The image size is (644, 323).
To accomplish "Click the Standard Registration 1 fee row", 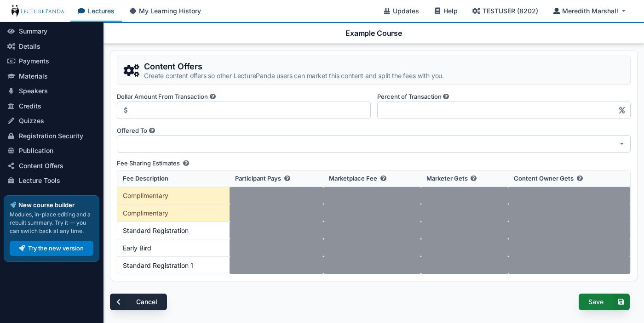I will click(x=374, y=266).
